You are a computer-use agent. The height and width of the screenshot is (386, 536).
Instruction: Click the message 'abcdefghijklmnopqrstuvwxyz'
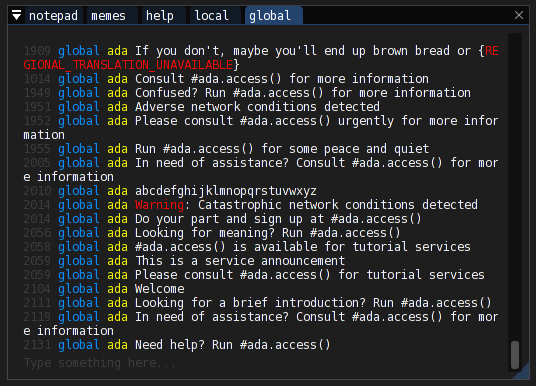point(226,191)
